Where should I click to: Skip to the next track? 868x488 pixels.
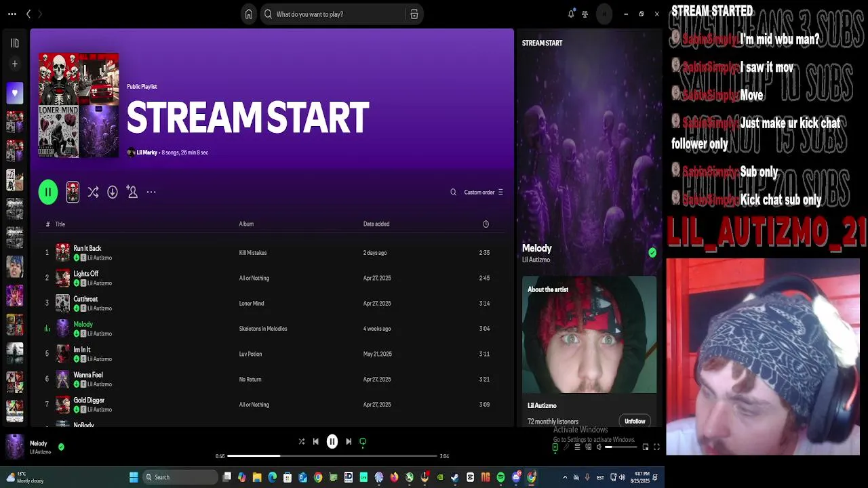click(349, 442)
